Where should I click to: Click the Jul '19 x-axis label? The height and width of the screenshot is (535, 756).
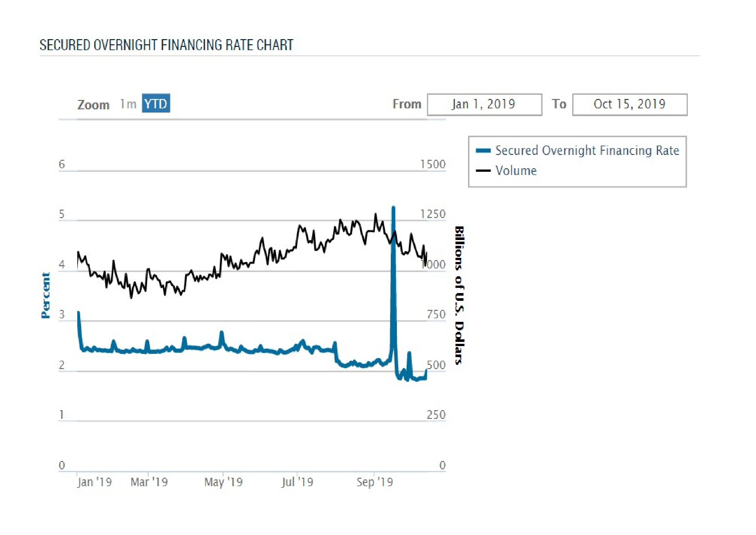(x=297, y=482)
